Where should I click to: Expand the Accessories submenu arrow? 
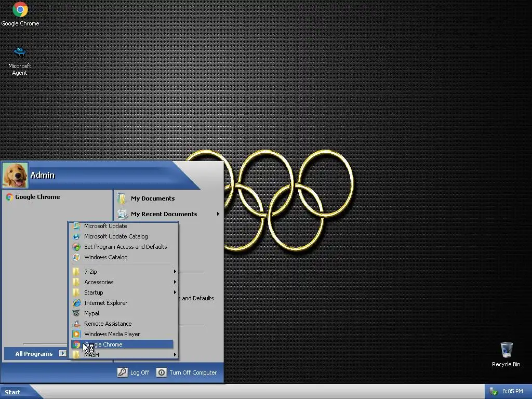click(175, 282)
